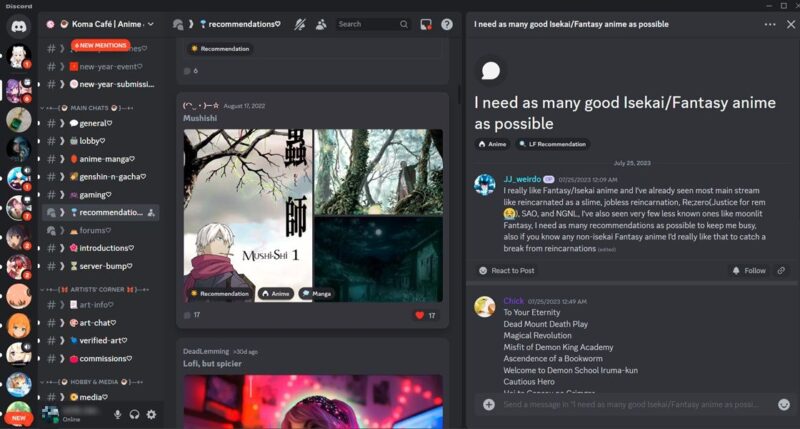
Task: Click Recommendation tag on Mushishi post
Action: (x=220, y=293)
